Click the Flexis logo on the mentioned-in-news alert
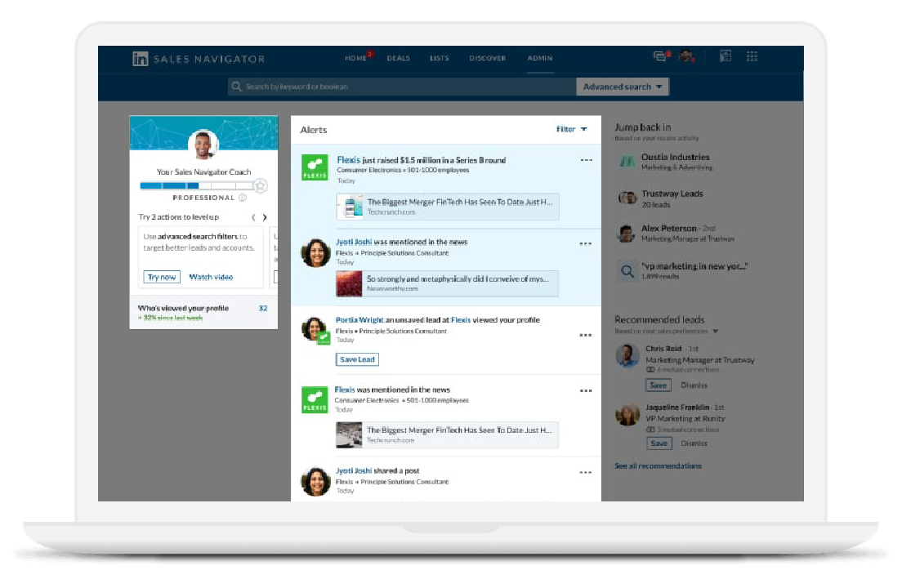This screenshot has height=588, width=902. pos(315,400)
